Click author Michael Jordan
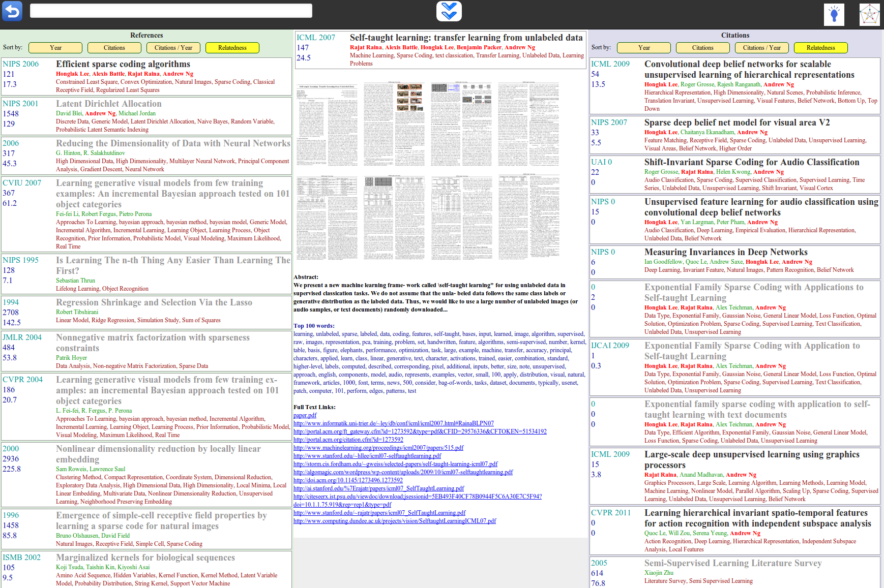The width and height of the screenshot is (884, 588). pos(137,113)
